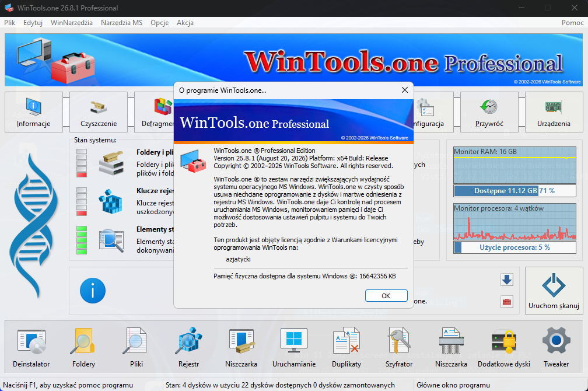
Task: Click the Pamięć fizyczna 16642356 KB line
Action: (304, 276)
